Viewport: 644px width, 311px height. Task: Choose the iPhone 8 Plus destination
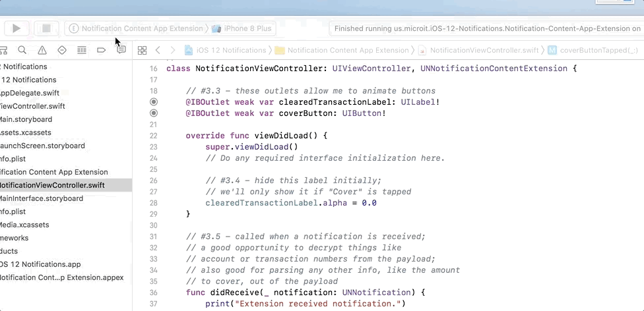(x=241, y=28)
